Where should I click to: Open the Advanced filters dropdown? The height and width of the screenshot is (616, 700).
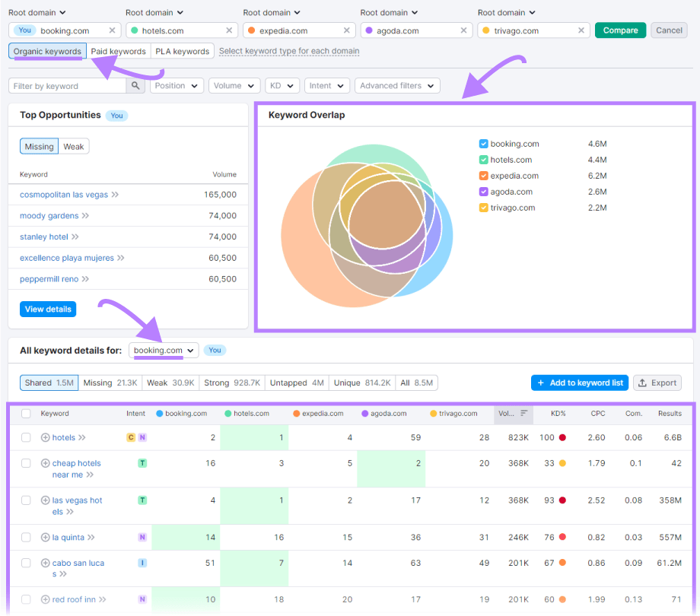pos(396,85)
